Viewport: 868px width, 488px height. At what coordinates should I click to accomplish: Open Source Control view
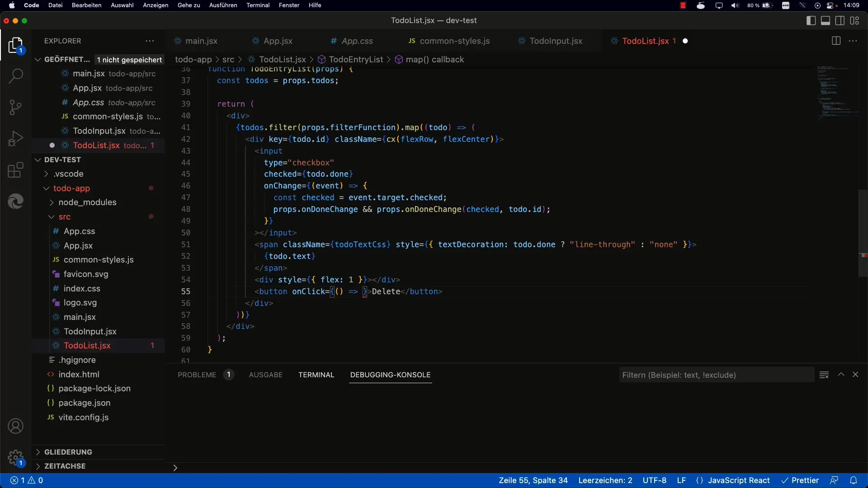(16, 107)
